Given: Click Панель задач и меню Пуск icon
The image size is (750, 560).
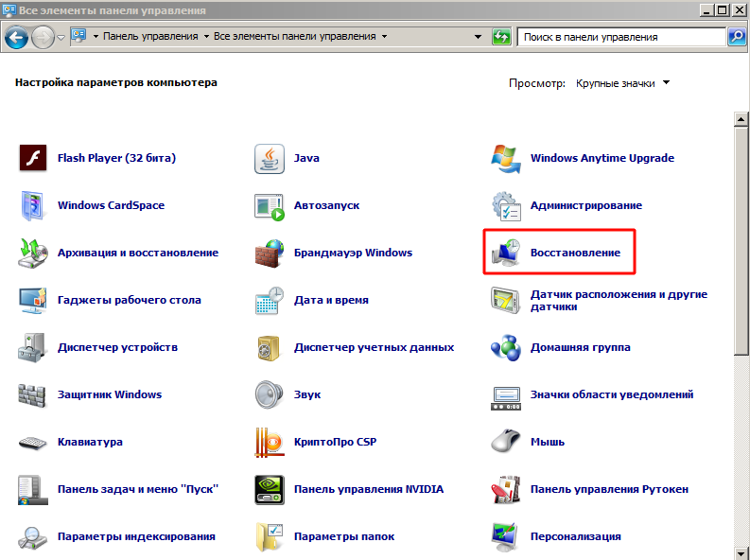Looking at the screenshot, I should 32,490.
